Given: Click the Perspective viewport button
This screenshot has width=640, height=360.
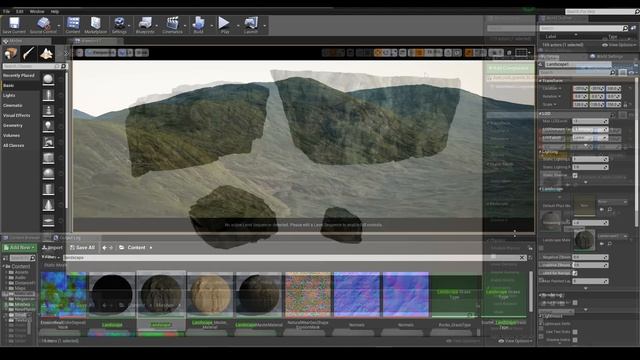Looking at the screenshot, I should 99,53.
